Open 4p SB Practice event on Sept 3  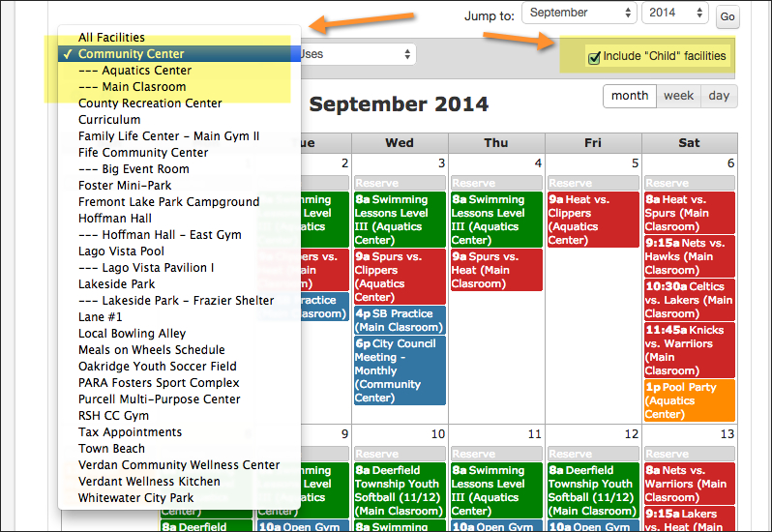(400, 320)
